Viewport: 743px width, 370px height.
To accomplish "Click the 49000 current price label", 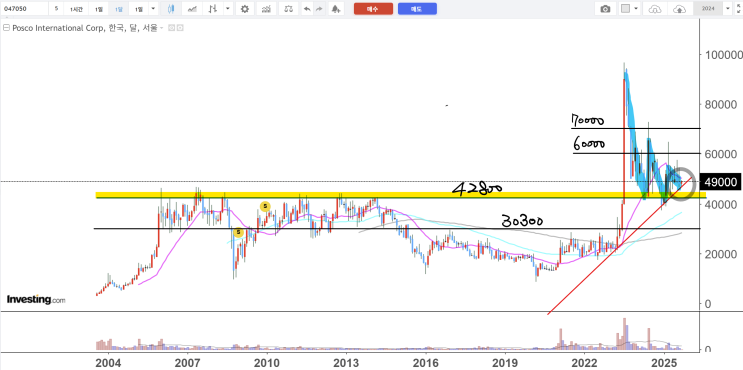I will 720,181.
